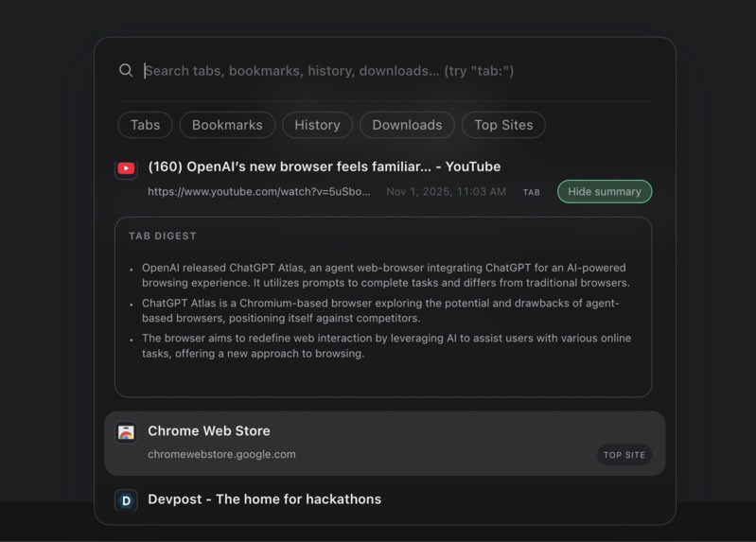Hide the tab summary
Viewport: 756px width, 542px height.
point(604,191)
